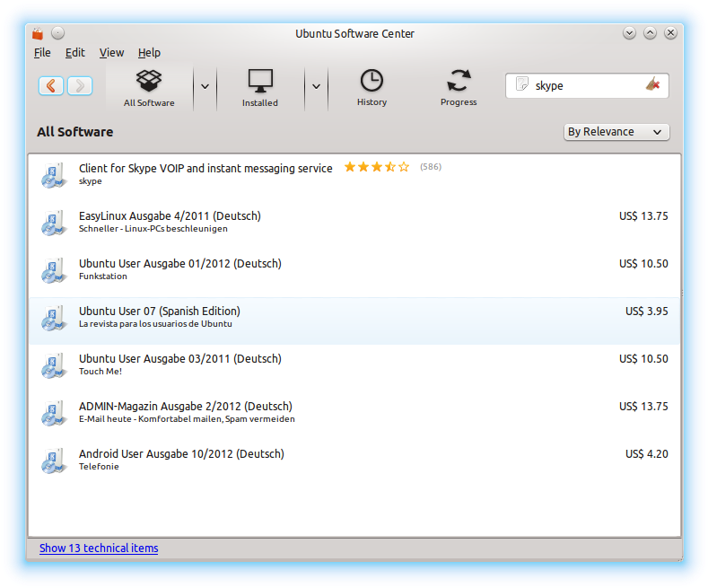708x588 pixels.
Task: Click in the search field containing skype
Action: point(583,85)
